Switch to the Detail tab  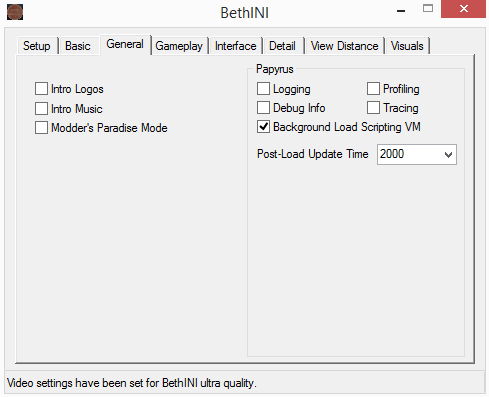(282, 46)
